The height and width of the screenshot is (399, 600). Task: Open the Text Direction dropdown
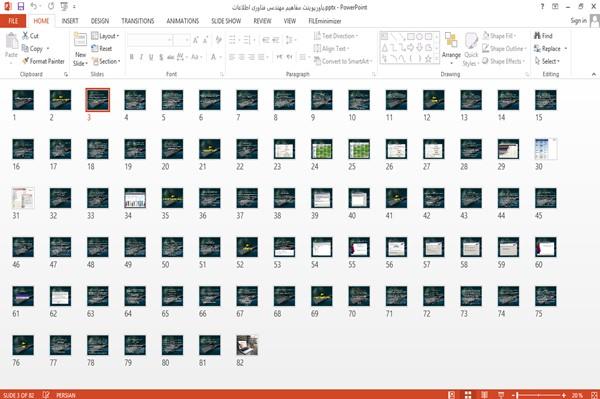[336, 36]
